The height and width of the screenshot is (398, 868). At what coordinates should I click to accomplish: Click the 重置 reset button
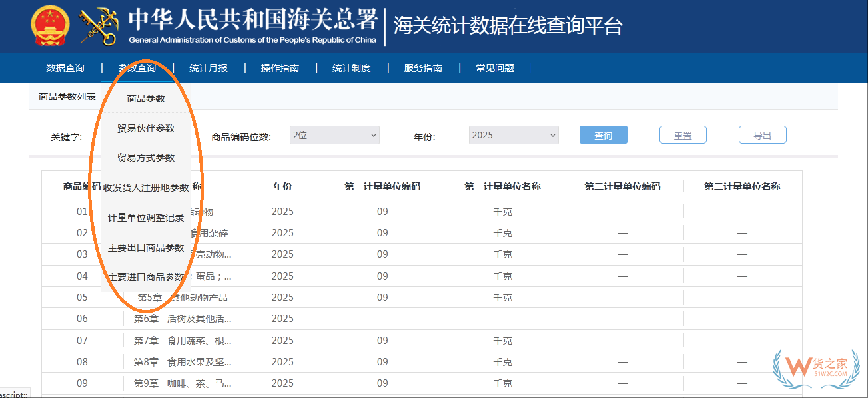click(682, 134)
